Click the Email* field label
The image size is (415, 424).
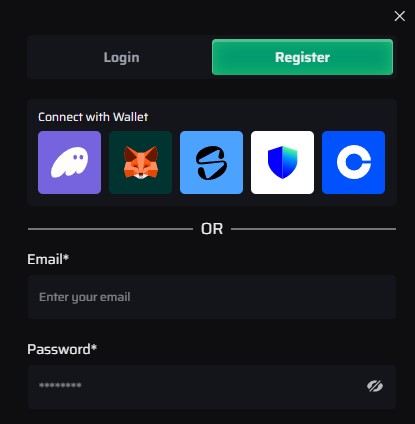point(48,259)
